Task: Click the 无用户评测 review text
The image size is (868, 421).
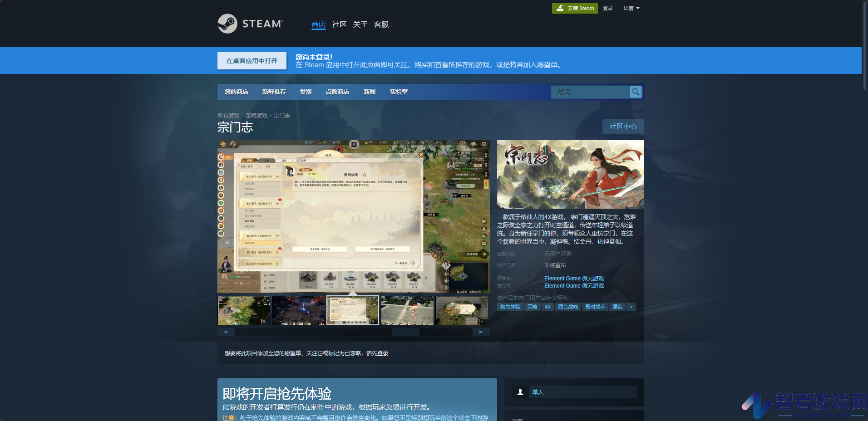Action: (558, 254)
